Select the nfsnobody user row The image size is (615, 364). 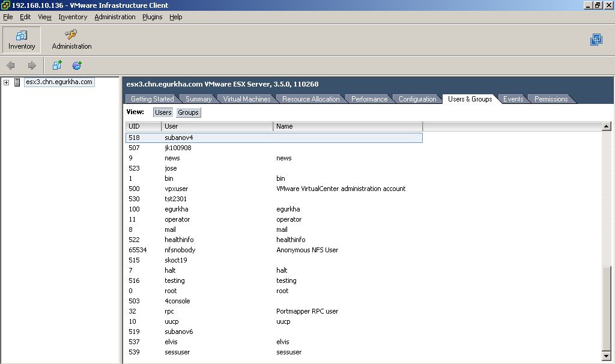(274, 250)
